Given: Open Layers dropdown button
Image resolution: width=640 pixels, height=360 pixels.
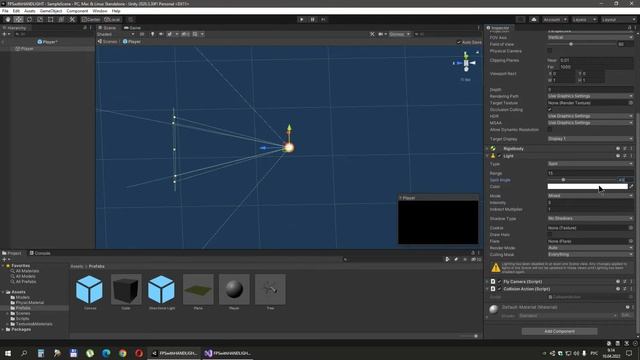Looking at the screenshot, I should 584,19.
